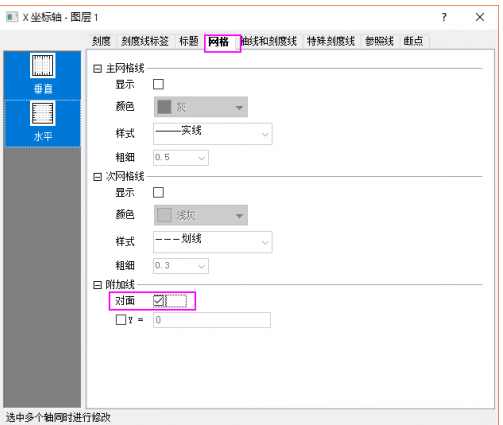Select the 垂直 vertical grid icon
This screenshot has width=503, height=425.
[43, 66]
